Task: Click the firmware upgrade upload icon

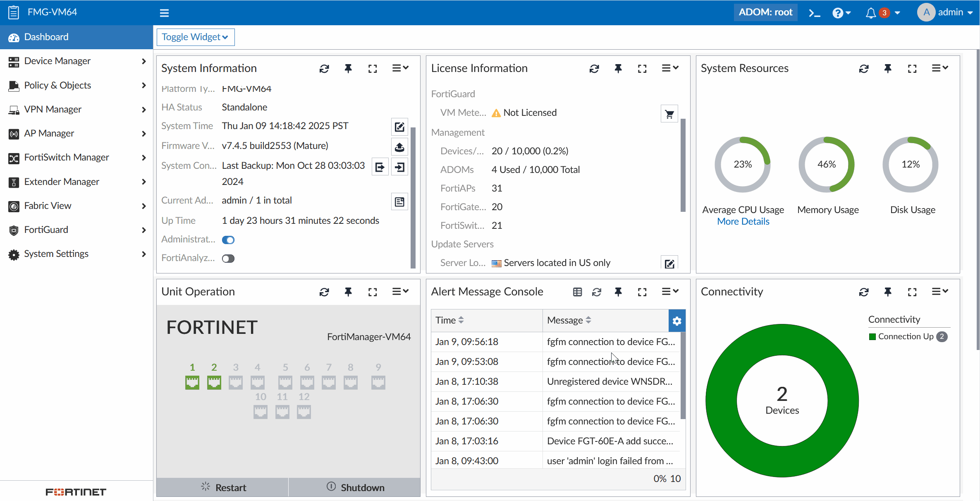Action: [399, 147]
